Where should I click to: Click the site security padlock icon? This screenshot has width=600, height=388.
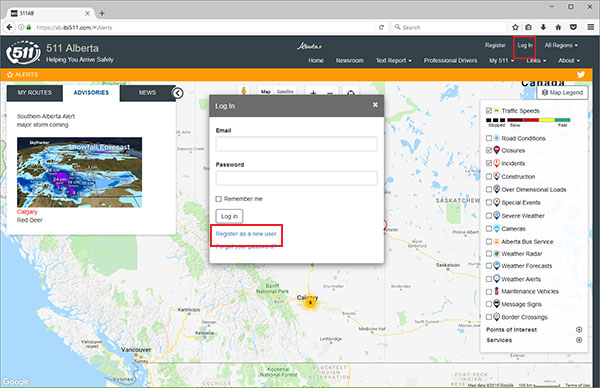coord(29,27)
